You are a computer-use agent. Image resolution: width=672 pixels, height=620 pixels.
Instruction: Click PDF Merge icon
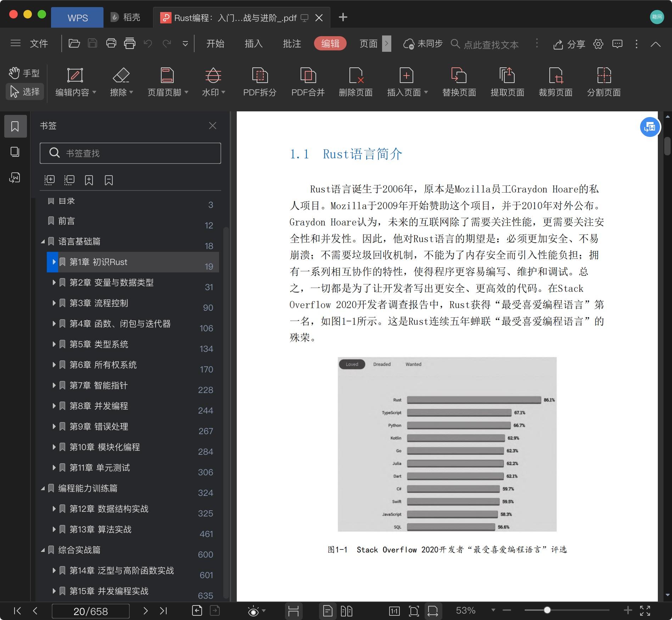[308, 75]
